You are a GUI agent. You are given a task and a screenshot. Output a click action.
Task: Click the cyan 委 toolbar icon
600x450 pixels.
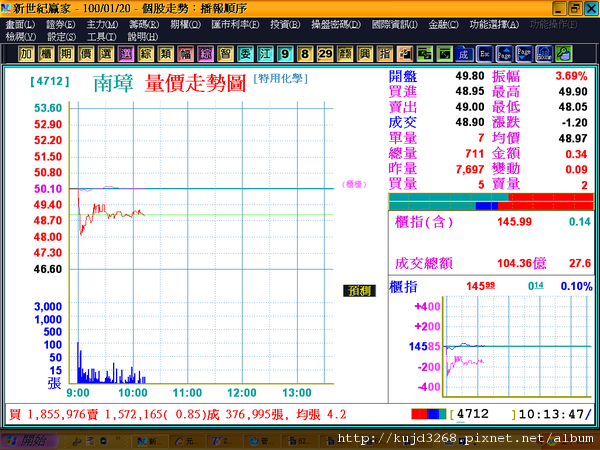[245, 54]
